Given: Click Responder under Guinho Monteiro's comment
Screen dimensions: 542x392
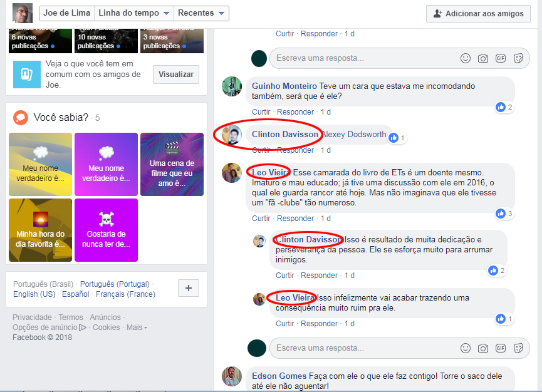Looking at the screenshot, I should click(295, 112).
